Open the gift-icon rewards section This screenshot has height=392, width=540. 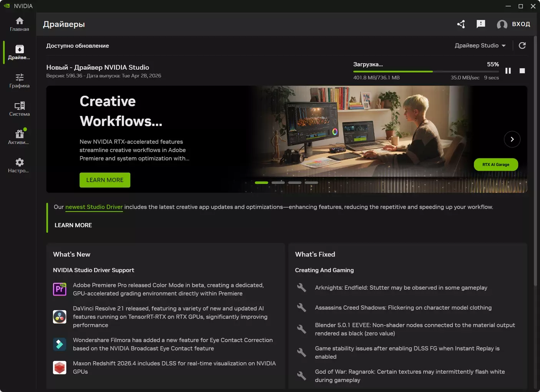coord(19,137)
